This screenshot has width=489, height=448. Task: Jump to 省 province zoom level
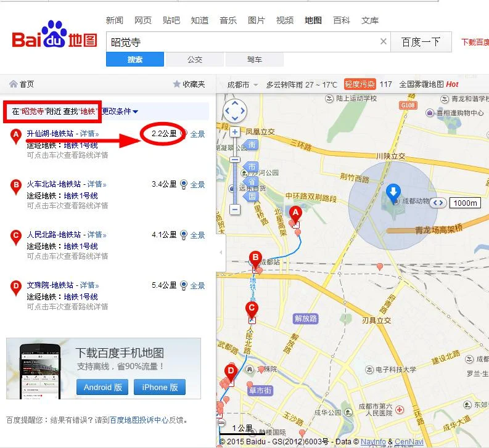[x=252, y=181]
